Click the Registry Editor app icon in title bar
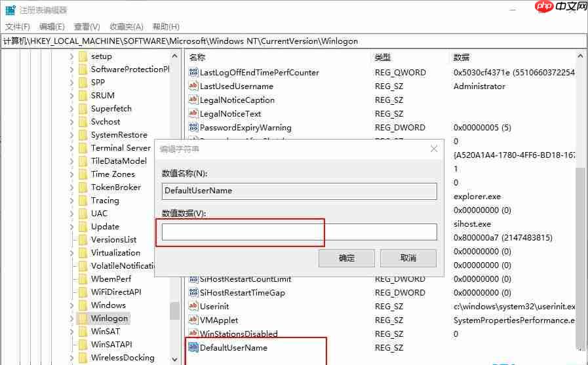 pos(10,10)
